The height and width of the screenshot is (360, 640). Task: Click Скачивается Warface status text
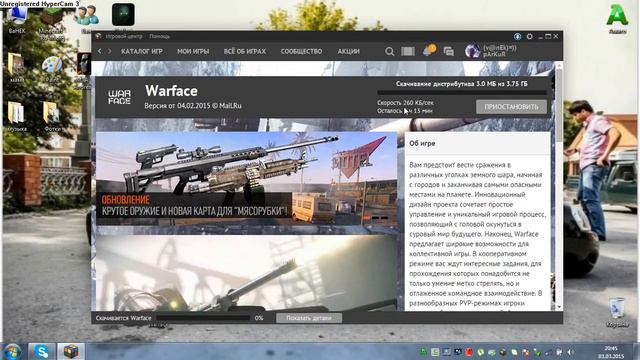[x=123, y=318]
